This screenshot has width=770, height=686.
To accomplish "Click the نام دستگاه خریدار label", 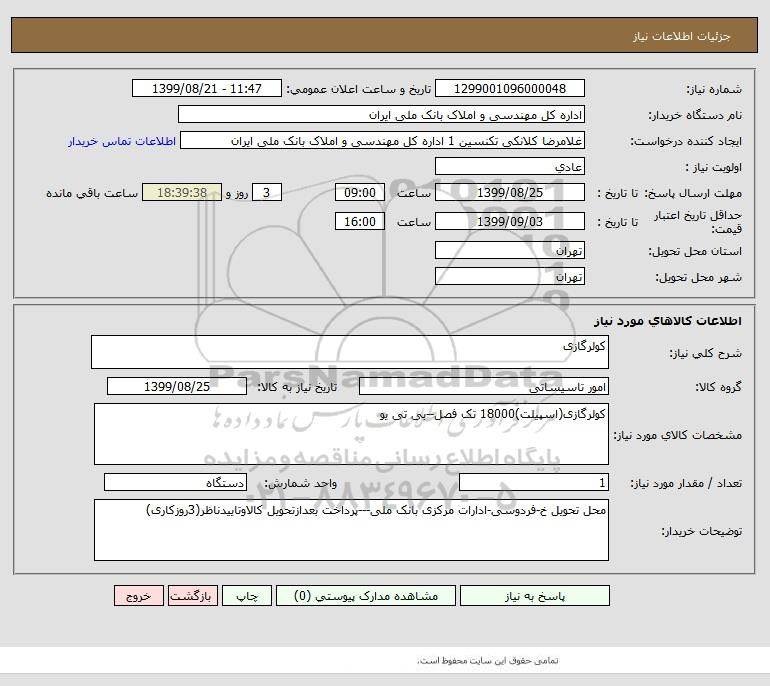I will tap(695, 115).
